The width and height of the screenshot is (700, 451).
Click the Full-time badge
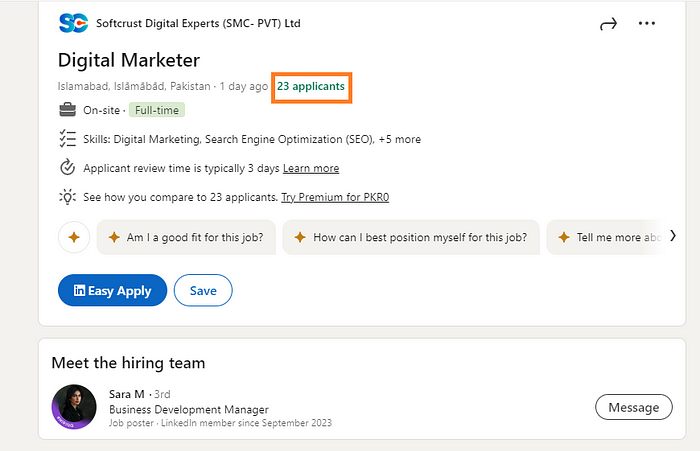(157, 110)
